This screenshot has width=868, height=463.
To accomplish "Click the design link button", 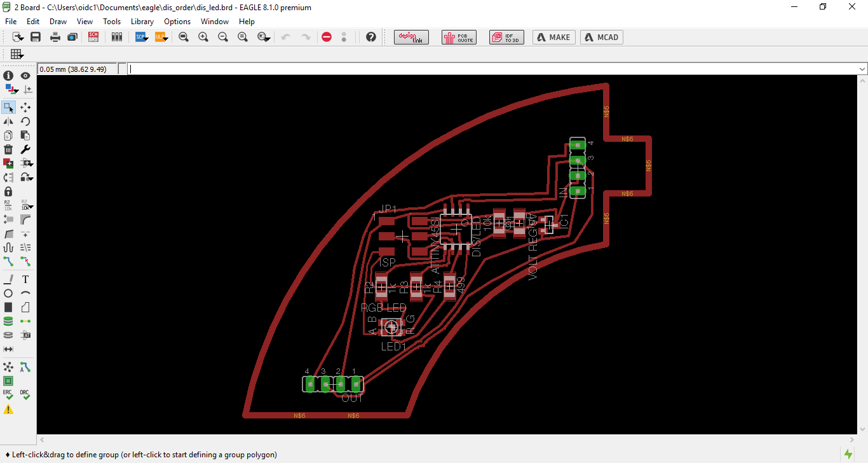I will coord(412,37).
